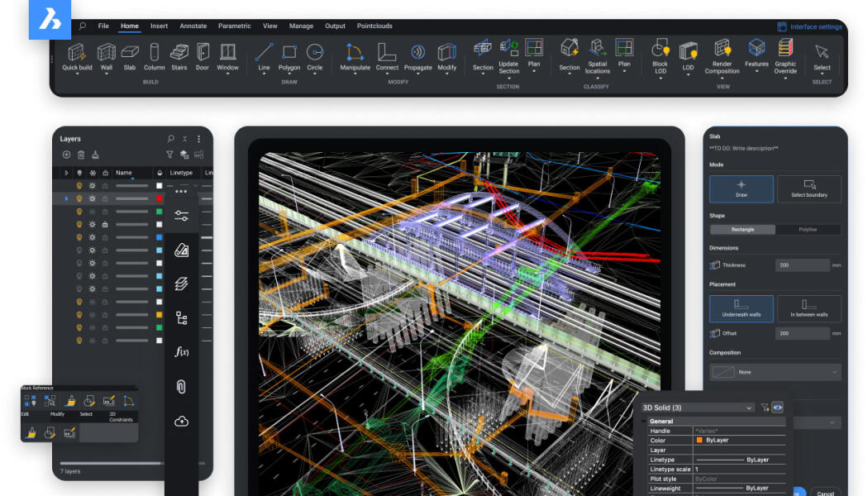The image size is (868, 496).
Task: Select the Quick build tool
Action: (77, 57)
